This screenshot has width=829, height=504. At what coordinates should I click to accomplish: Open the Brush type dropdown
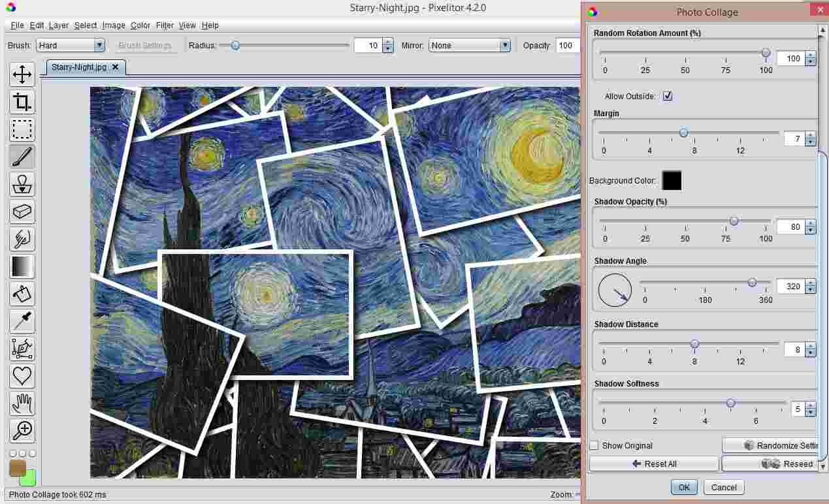[71, 46]
